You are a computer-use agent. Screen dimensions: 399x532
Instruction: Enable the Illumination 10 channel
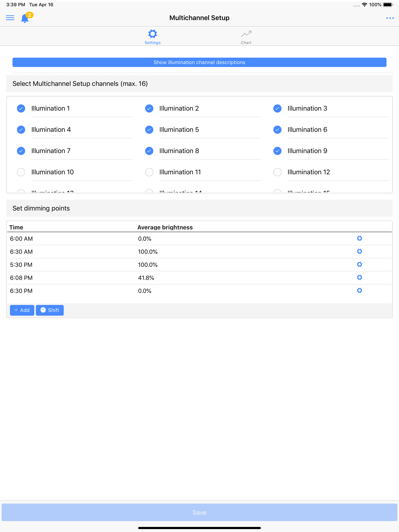[21, 172]
